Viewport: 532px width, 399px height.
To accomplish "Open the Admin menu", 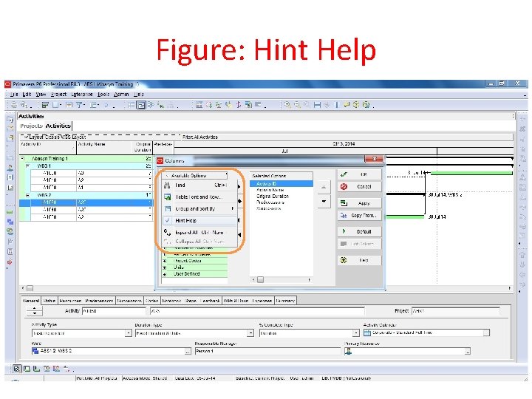I will pyautogui.click(x=121, y=95).
